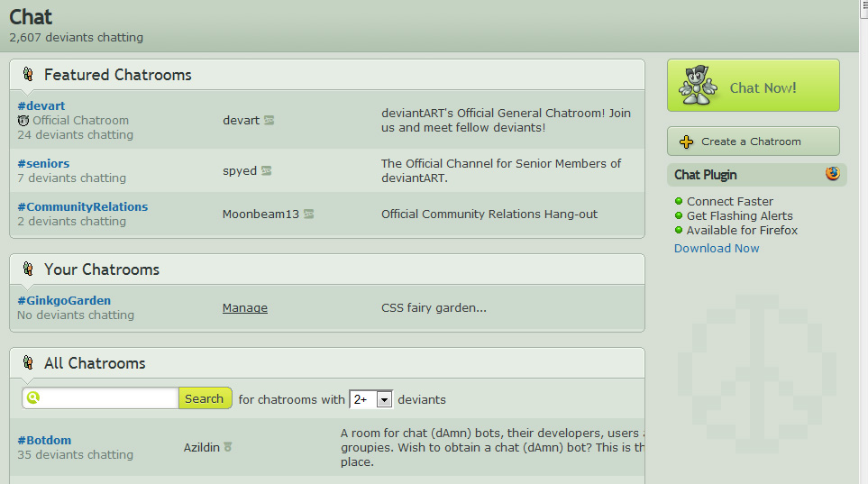
Task: Click the Firefox icon in Chat Plugin
Action: tap(833, 173)
